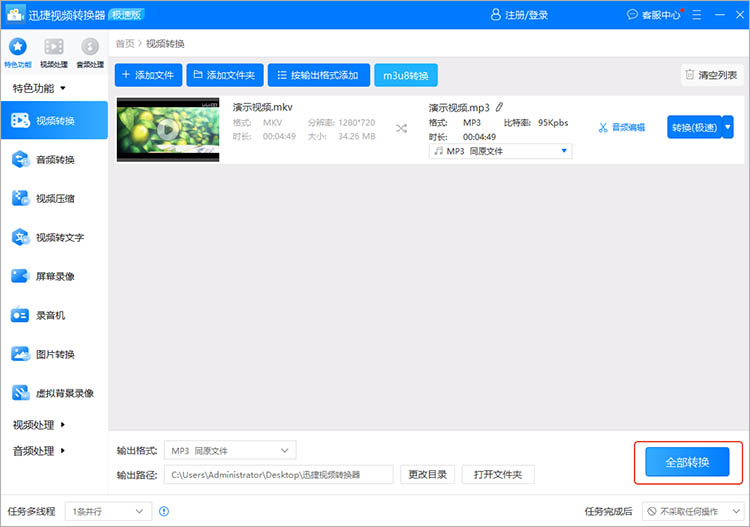
Task: Open 客服中心 support chat
Action: [653, 15]
